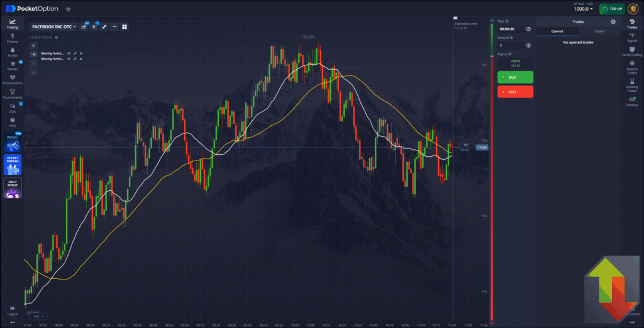Open the Profile section
Screen dimensions: 644x328
point(13,52)
